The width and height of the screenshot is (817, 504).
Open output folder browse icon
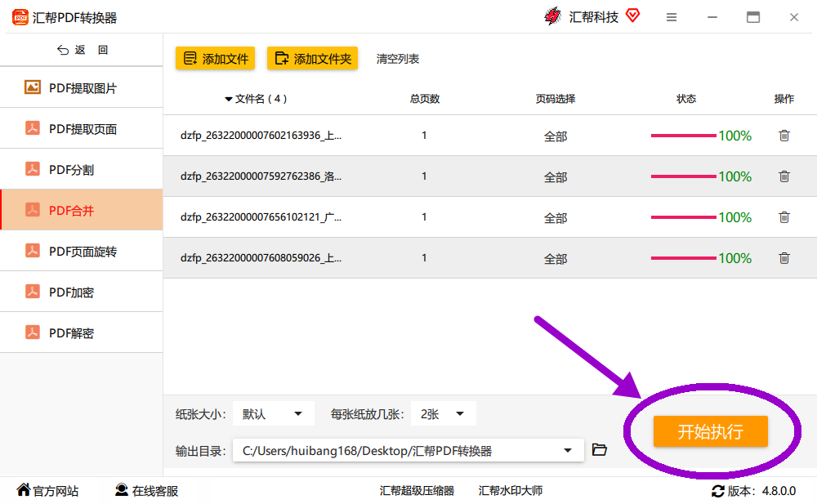point(599,449)
